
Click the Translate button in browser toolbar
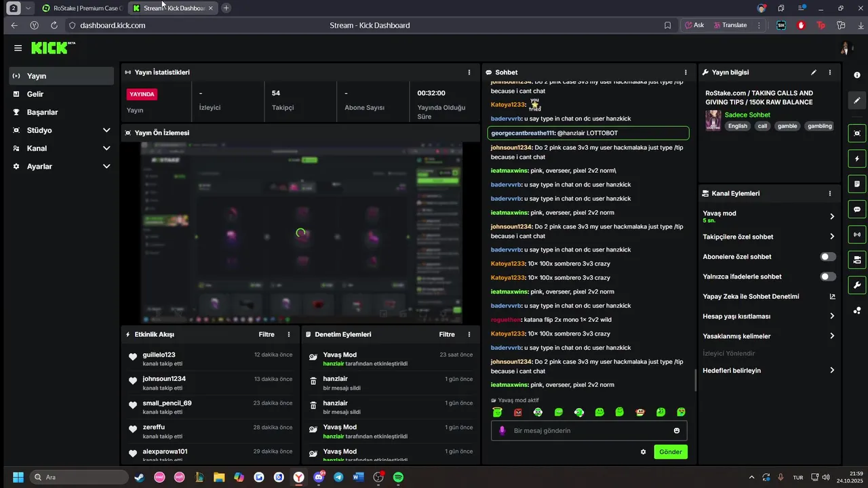730,25
